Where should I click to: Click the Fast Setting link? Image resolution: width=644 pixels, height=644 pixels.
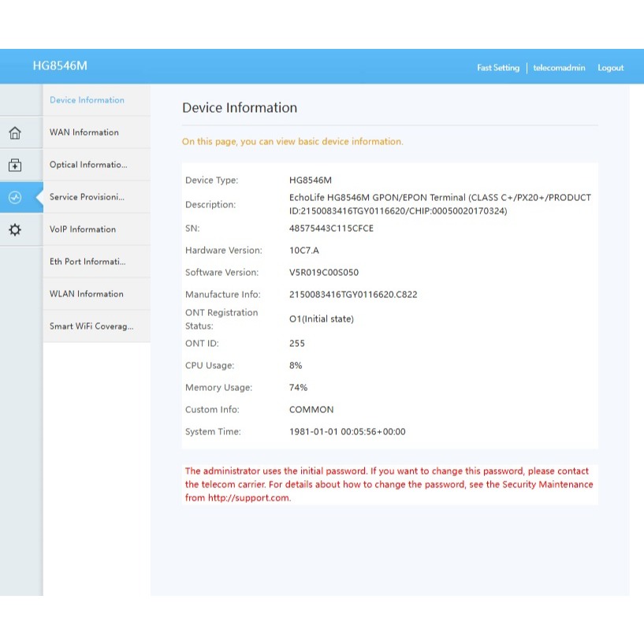tap(497, 68)
